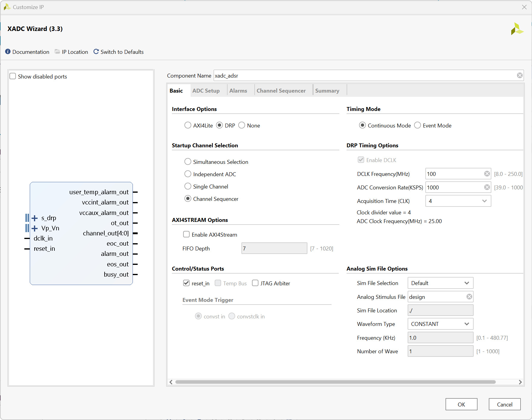The width and height of the screenshot is (532, 420).
Task: Toggle the reset_in checkbox
Action: [x=186, y=283]
